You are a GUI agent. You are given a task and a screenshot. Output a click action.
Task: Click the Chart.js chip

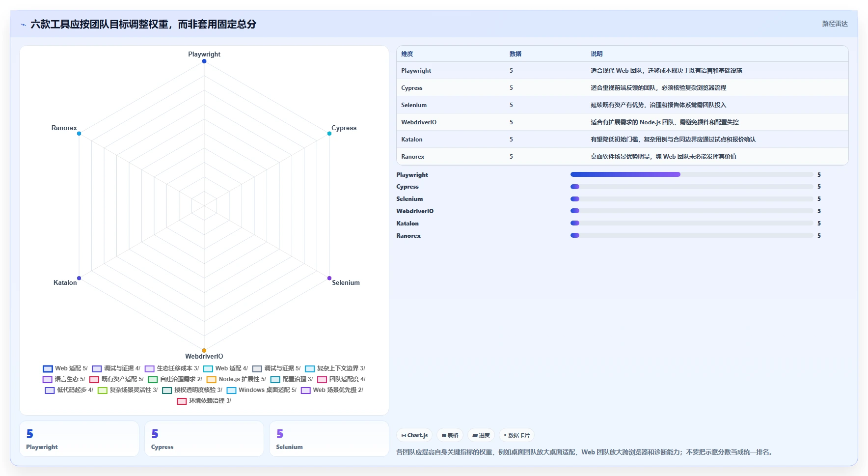tap(414, 435)
